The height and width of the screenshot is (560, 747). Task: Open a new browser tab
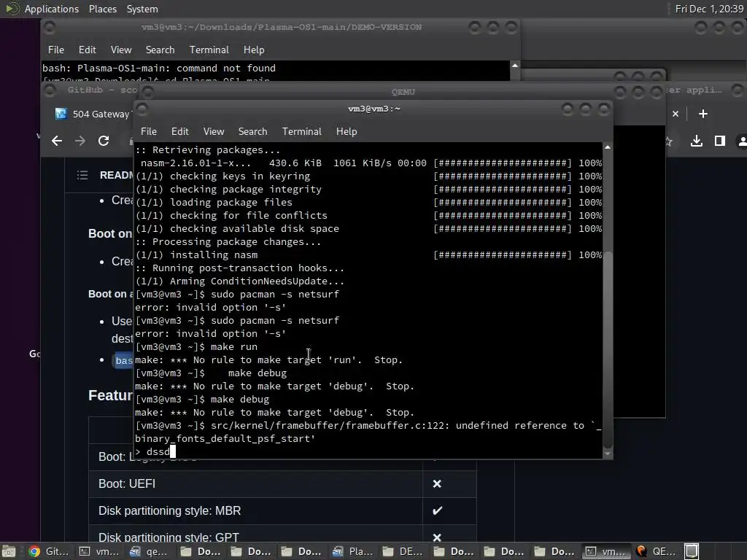703,114
